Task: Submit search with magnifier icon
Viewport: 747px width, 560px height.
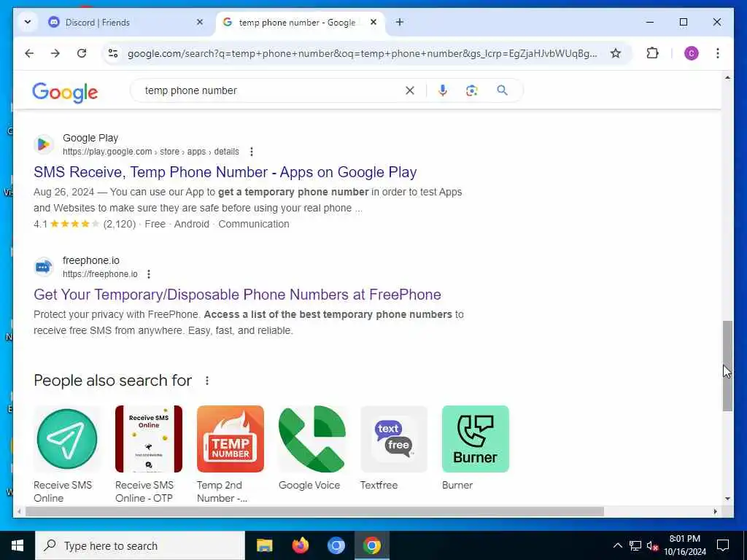Action: pos(502,90)
